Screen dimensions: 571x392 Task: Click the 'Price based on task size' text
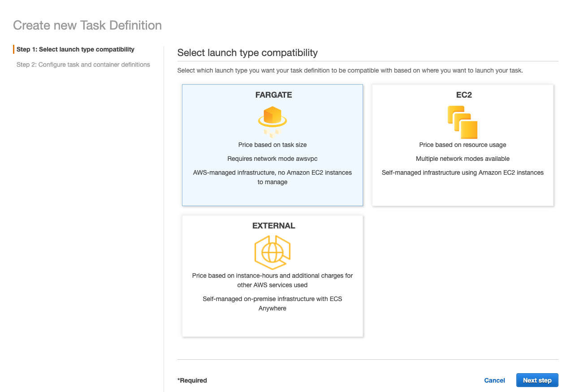click(x=273, y=145)
